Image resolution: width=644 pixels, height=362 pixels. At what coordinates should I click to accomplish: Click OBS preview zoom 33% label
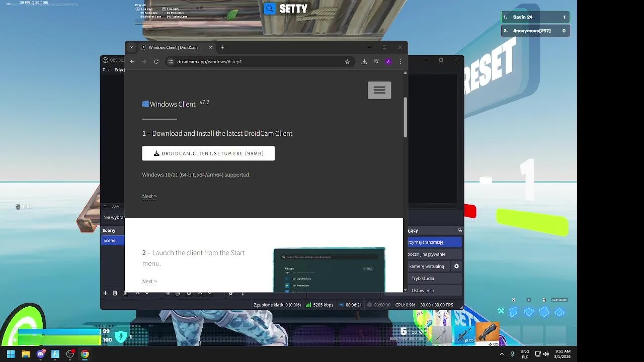tap(115, 206)
